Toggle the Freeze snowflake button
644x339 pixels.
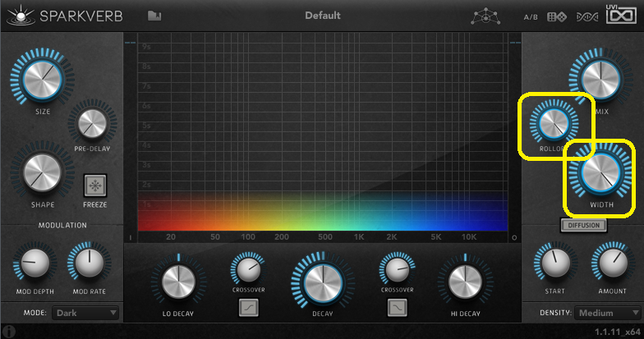[95, 185]
